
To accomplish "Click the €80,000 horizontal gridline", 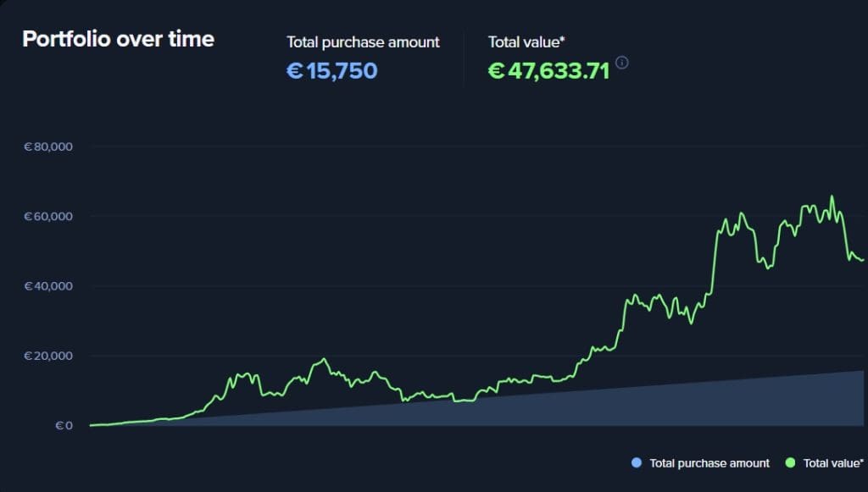I will 424,146.
